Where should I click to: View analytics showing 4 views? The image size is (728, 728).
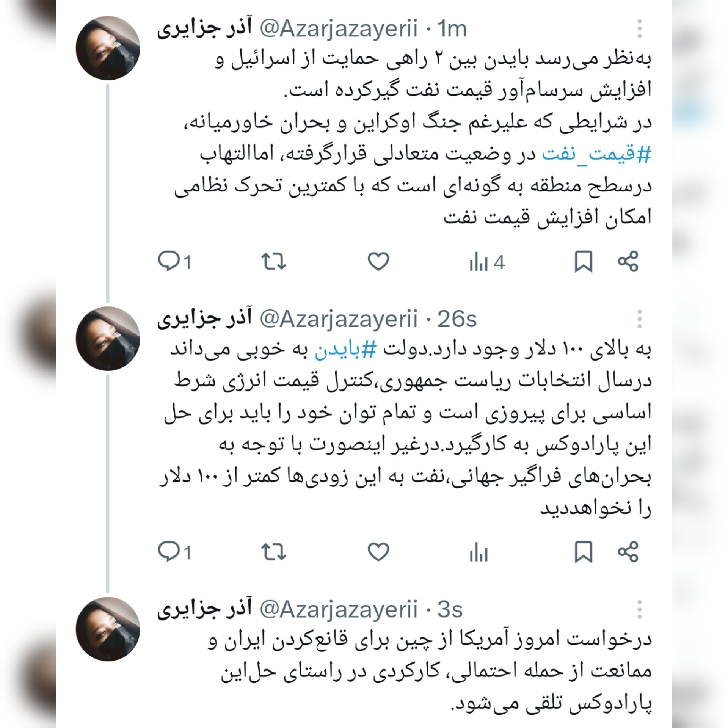(x=487, y=262)
